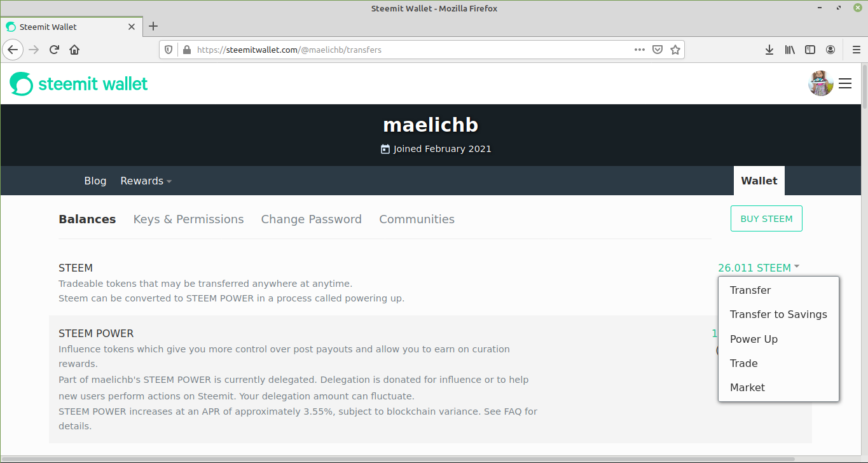868x463 pixels.
Task: Open the Firefox account icon
Action: (x=830, y=50)
